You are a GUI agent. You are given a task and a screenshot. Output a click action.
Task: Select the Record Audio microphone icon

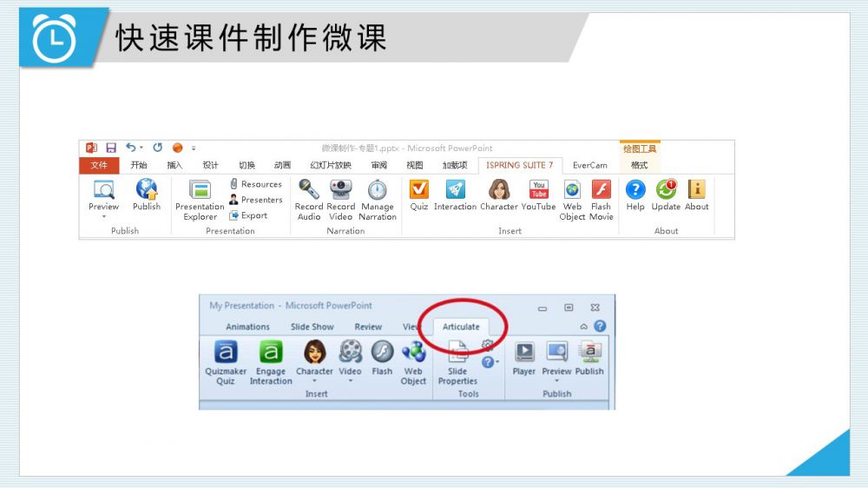click(309, 189)
